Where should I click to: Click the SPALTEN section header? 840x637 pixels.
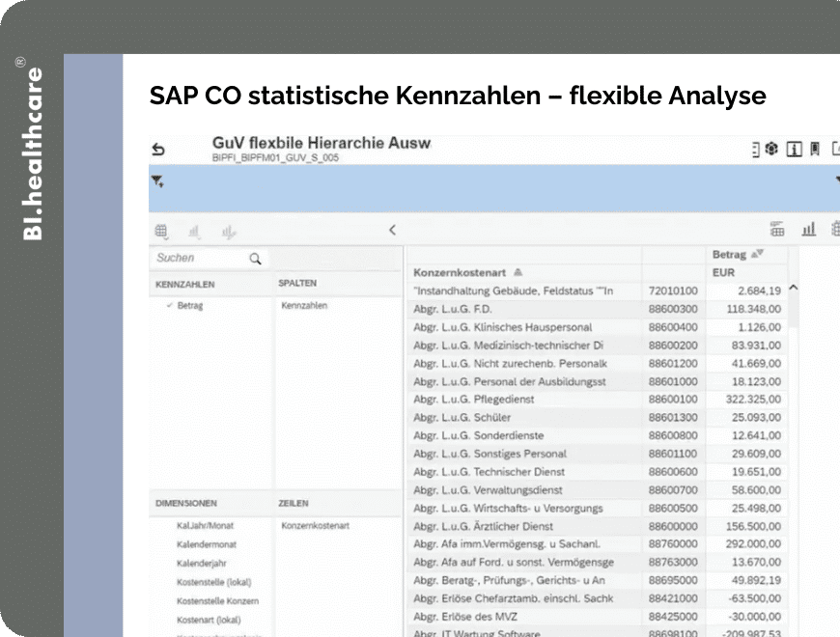tap(297, 283)
